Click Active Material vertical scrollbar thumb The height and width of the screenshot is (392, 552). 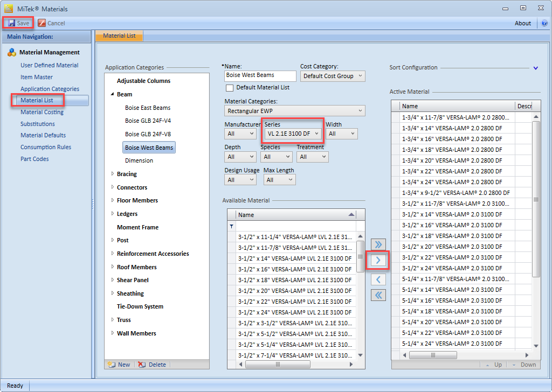click(x=536, y=199)
